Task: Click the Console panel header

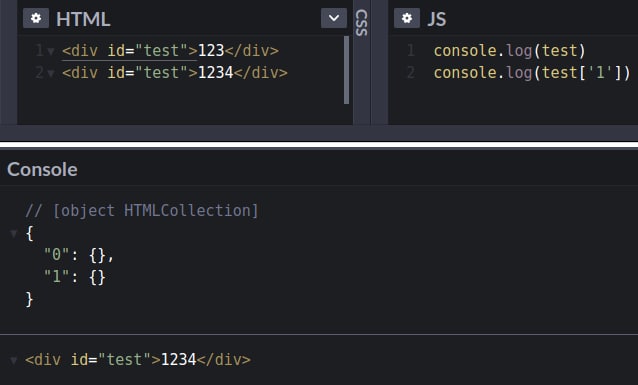Action: coord(42,169)
